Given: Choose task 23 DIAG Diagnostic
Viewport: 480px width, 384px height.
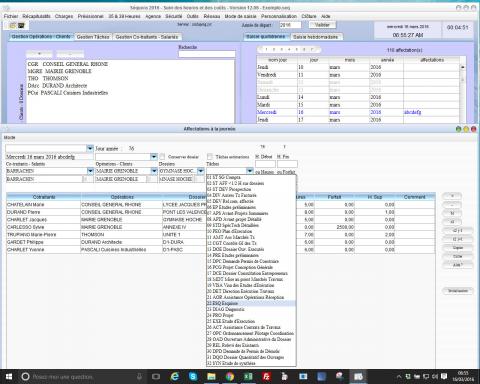Looking at the screenshot, I should coord(251,309).
